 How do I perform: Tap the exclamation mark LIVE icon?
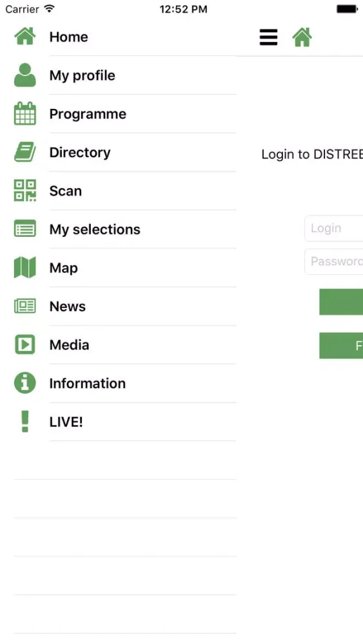[25, 421]
